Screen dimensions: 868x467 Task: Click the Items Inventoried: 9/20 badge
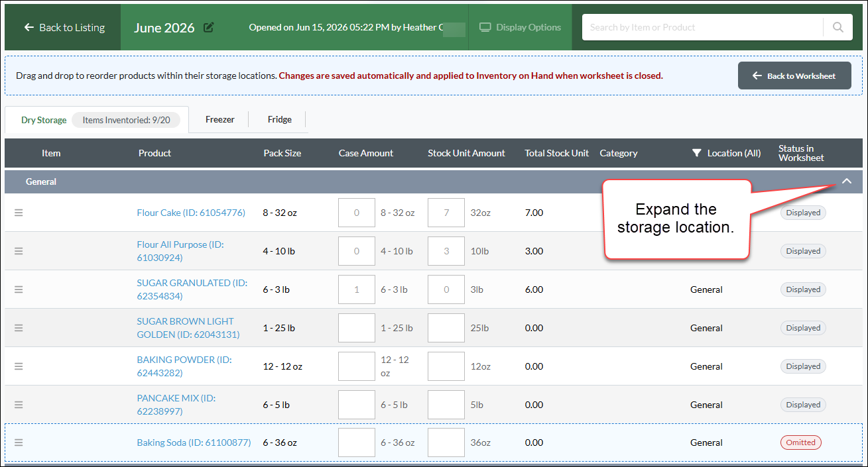pyautogui.click(x=126, y=120)
